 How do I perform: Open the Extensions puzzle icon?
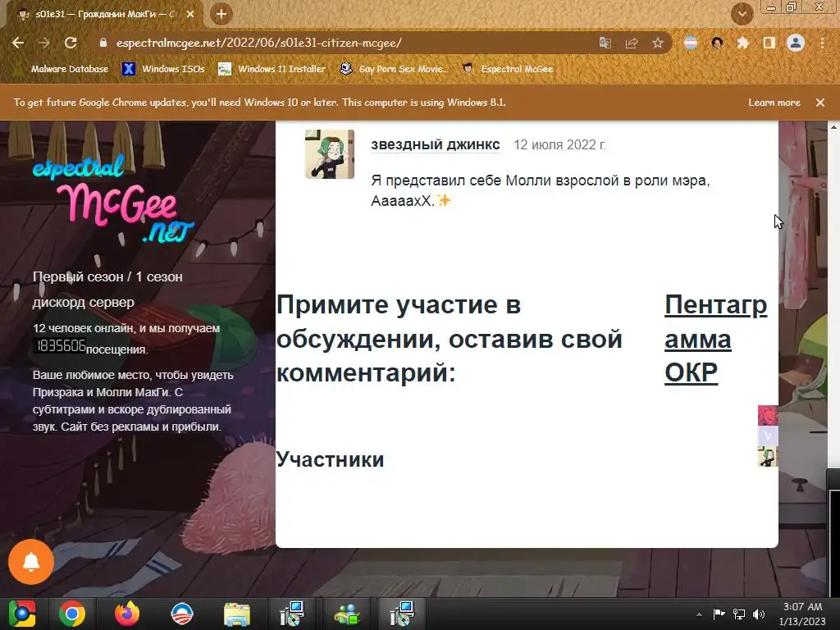pyautogui.click(x=742, y=43)
